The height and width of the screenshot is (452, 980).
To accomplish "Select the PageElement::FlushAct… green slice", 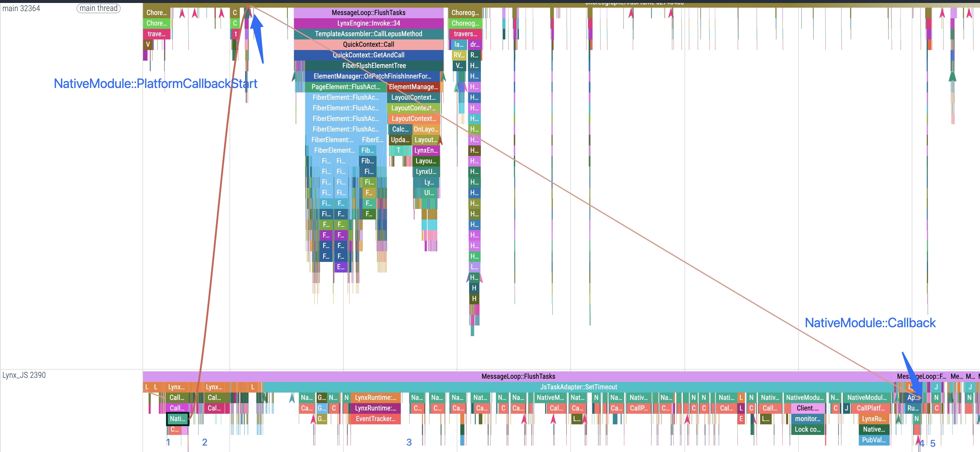I will (346, 87).
